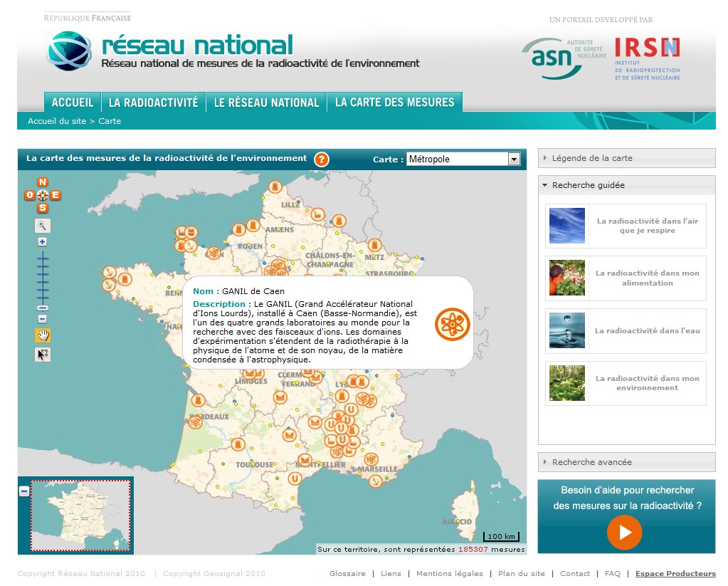Click the compass rose center icon
Image resolution: width=728 pixels, height=586 pixels.
(42, 195)
